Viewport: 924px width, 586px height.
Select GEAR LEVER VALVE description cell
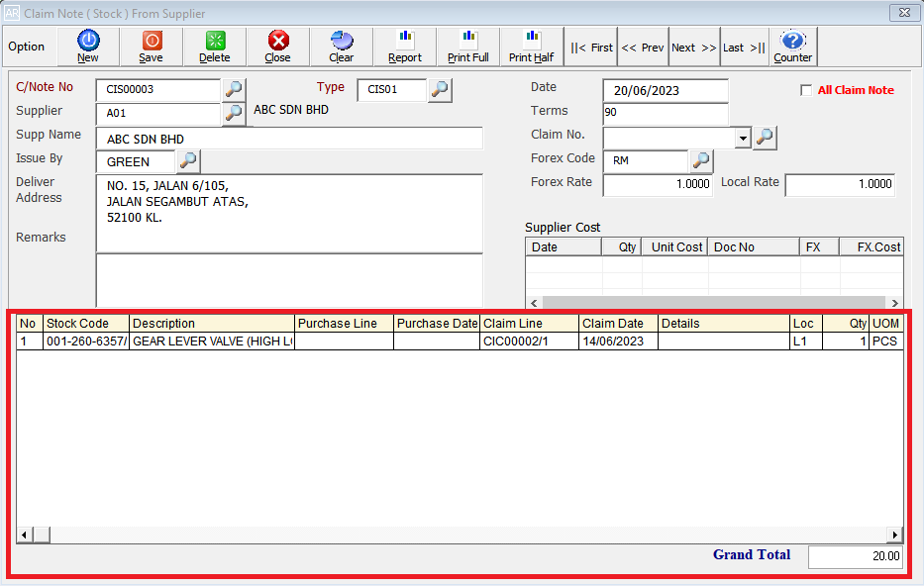point(212,341)
